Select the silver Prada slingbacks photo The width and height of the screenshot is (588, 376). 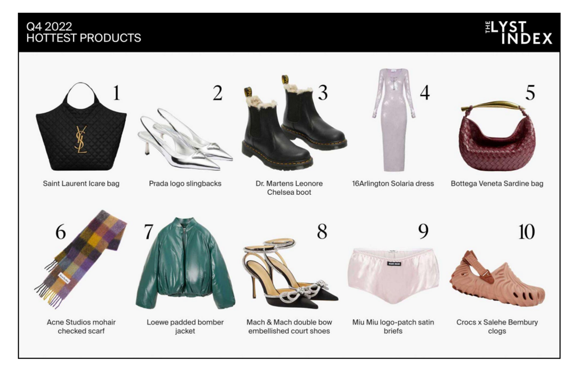(x=185, y=139)
